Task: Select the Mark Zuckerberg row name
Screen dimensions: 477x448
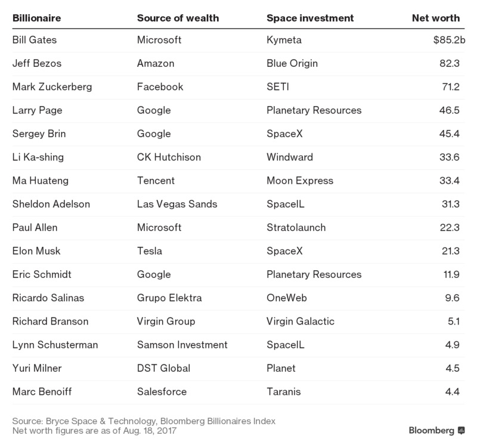Action: (52, 86)
